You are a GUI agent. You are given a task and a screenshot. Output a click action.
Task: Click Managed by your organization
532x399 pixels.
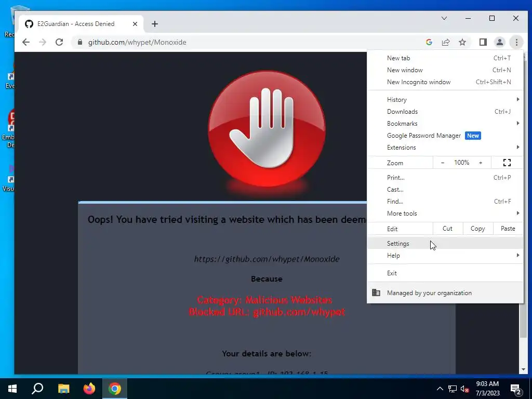(x=445, y=292)
